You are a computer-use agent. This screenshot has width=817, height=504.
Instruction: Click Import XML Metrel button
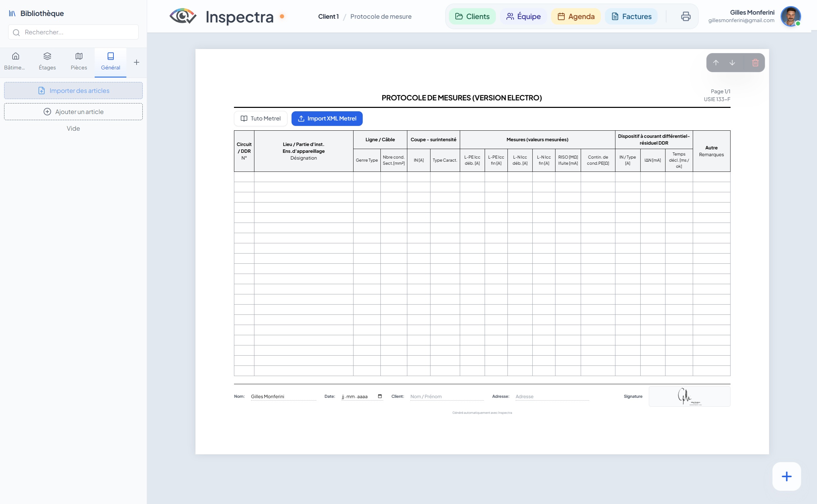point(327,118)
